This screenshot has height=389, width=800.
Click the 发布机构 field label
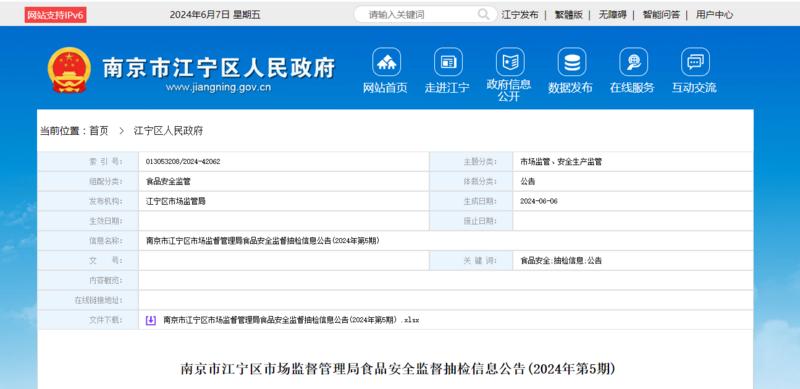[x=106, y=201]
